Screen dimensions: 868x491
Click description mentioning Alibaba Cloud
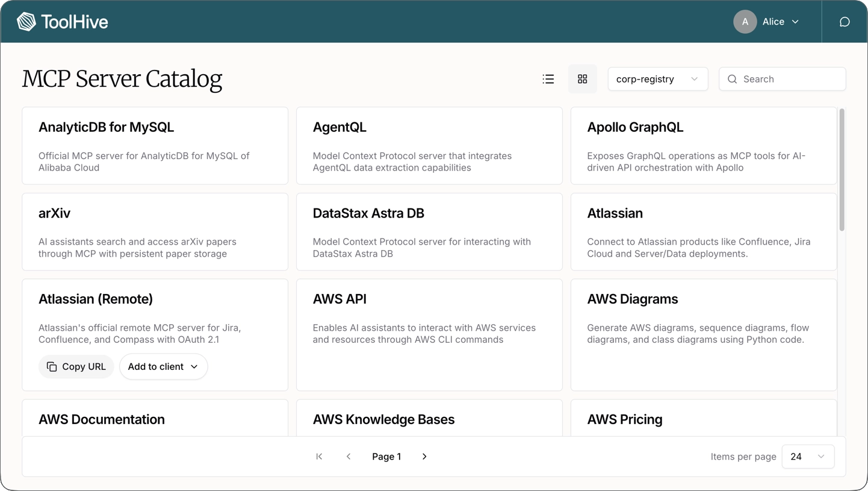[144, 161]
